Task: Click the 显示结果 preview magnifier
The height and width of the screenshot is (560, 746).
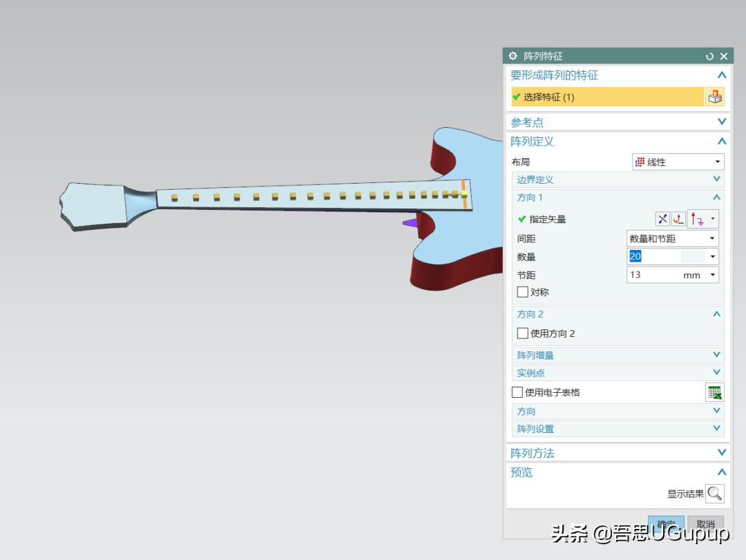Action: (715, 494)
